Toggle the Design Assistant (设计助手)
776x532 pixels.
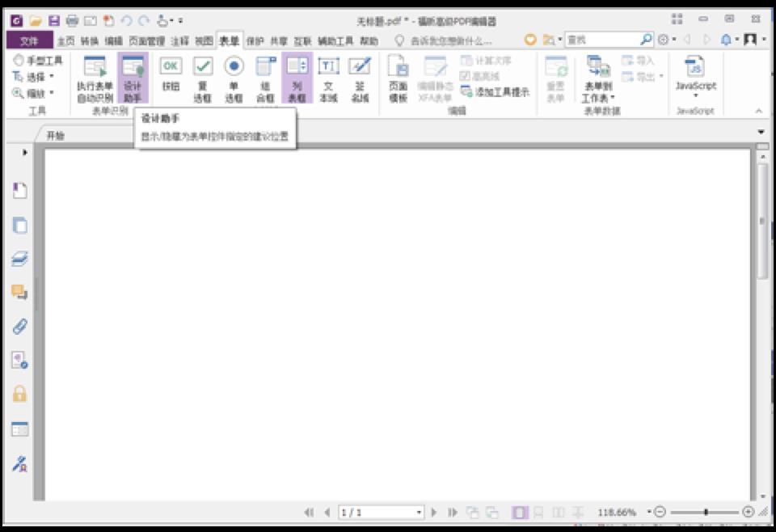[133, 79]
